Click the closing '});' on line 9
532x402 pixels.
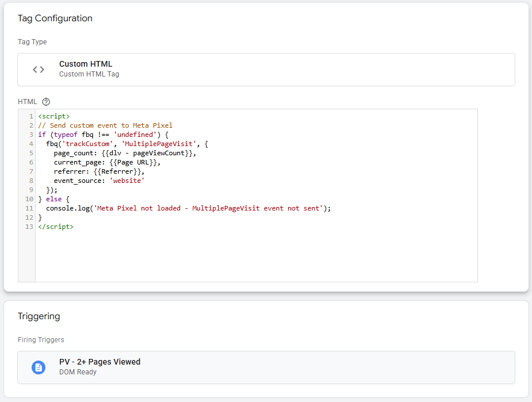pos(52,190)
